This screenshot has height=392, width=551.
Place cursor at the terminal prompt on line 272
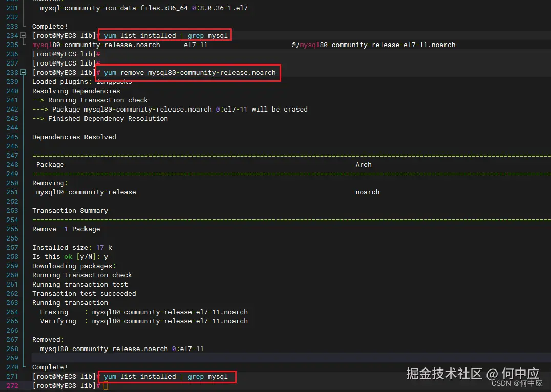tap(106, 386)
